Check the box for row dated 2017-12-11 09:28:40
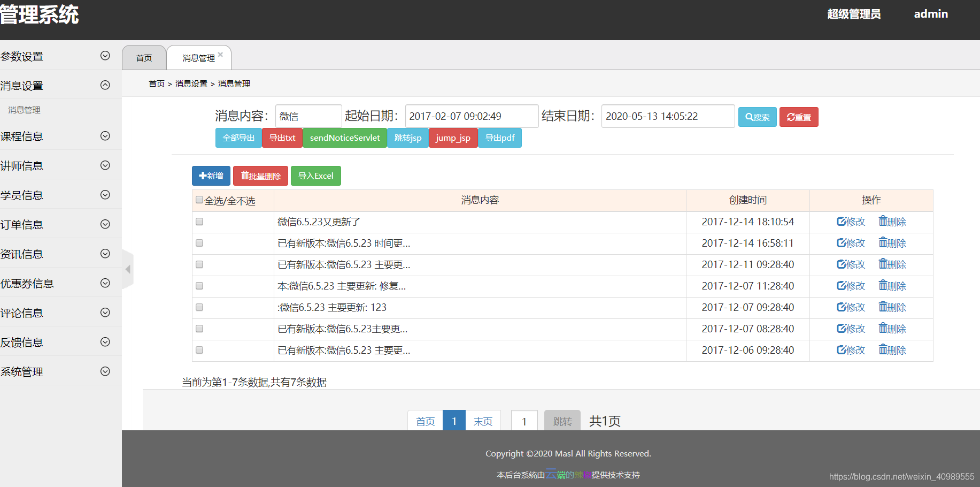This screenshot has width=980, height=487. (x=199, y=264)
